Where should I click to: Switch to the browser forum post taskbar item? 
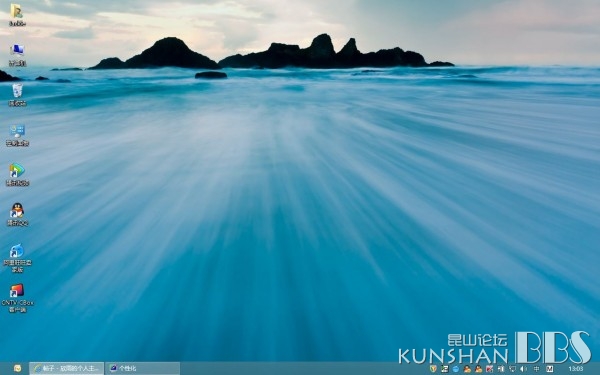(67, 368)
